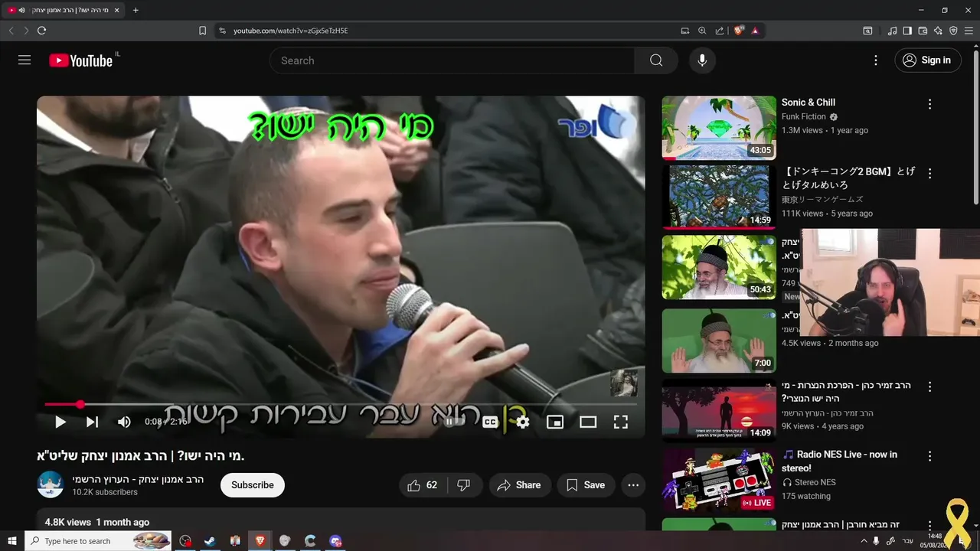The image size is (980, 551).
Task: Open the YouTube hamburger guide menu
Action: (x=24, y=60)
